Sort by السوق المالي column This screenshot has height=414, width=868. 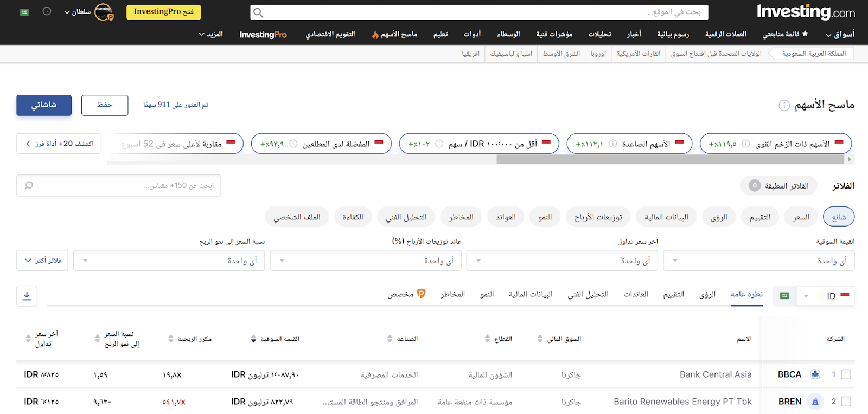(x=540, y=339)
